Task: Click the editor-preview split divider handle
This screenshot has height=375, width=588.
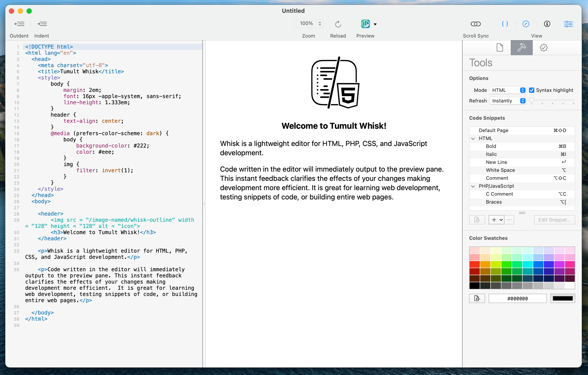Action: [204, 204]
